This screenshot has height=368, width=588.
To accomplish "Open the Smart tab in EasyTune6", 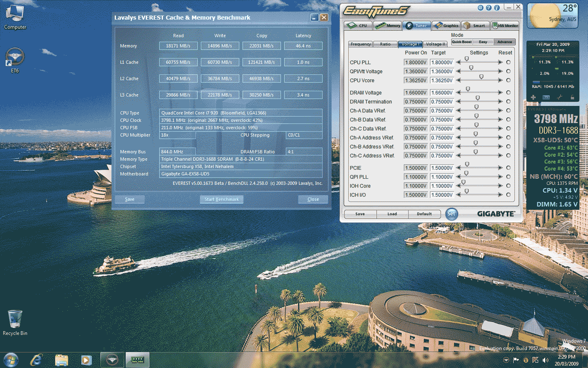I will [475, 25].
